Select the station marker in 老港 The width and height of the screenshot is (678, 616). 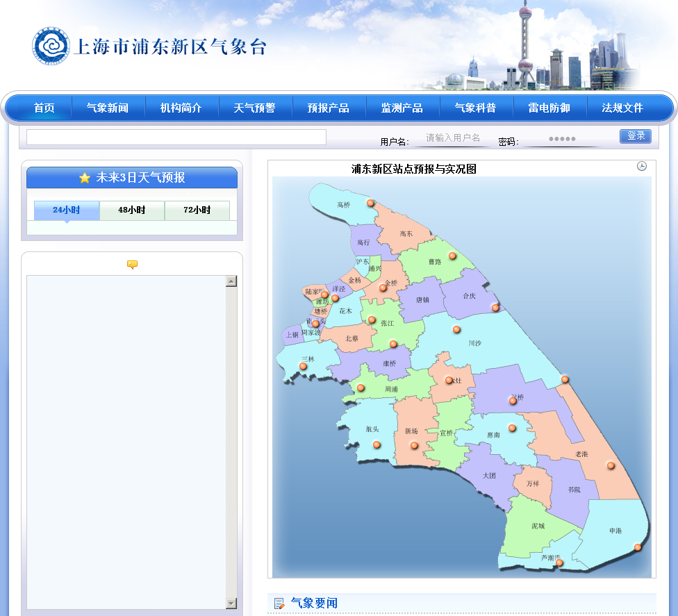[x=611, y=465]
